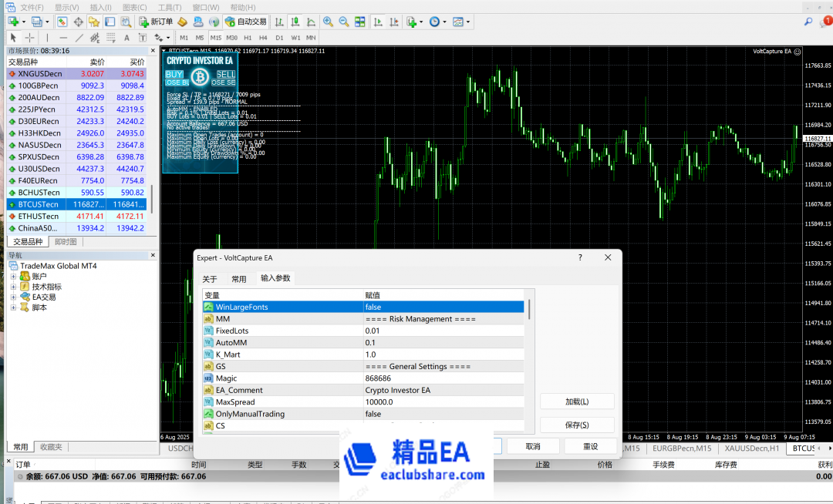The height and width of the screenshot is (504, 833).
Task: Open the indicators list dropdown arrow
Action: point(420,22)
